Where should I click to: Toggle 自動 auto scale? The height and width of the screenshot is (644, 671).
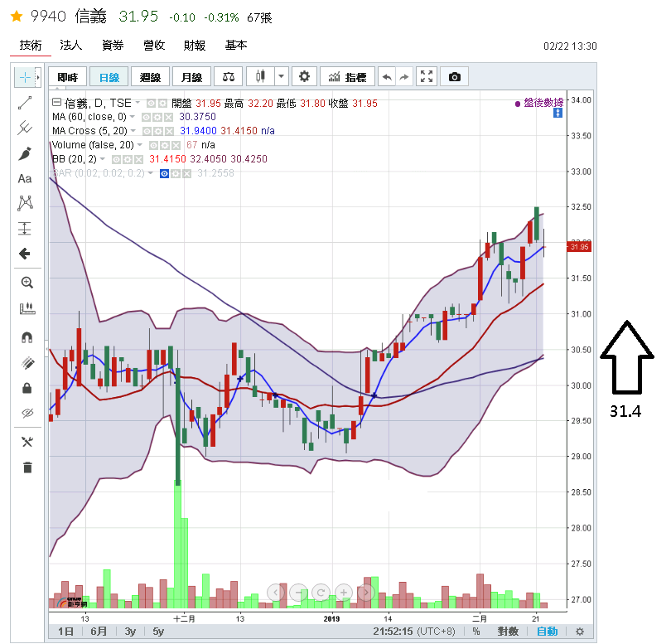[547, 632]
